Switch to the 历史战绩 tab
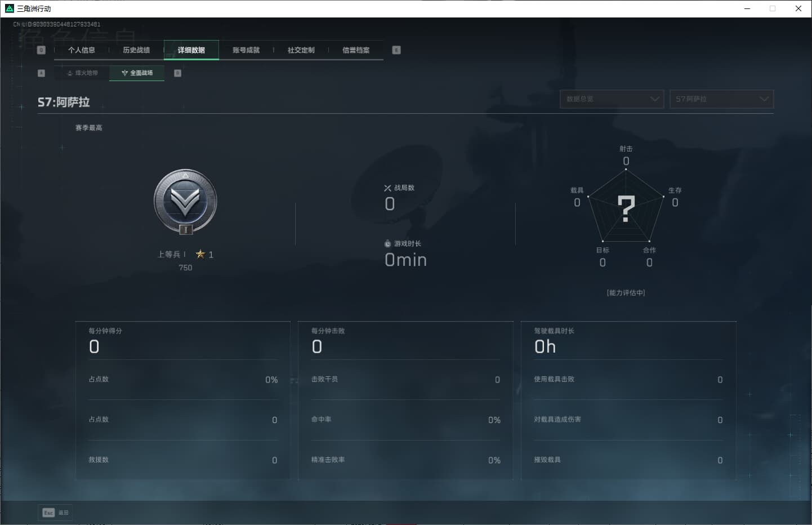 pyautogui.click(x=136, y=50)
